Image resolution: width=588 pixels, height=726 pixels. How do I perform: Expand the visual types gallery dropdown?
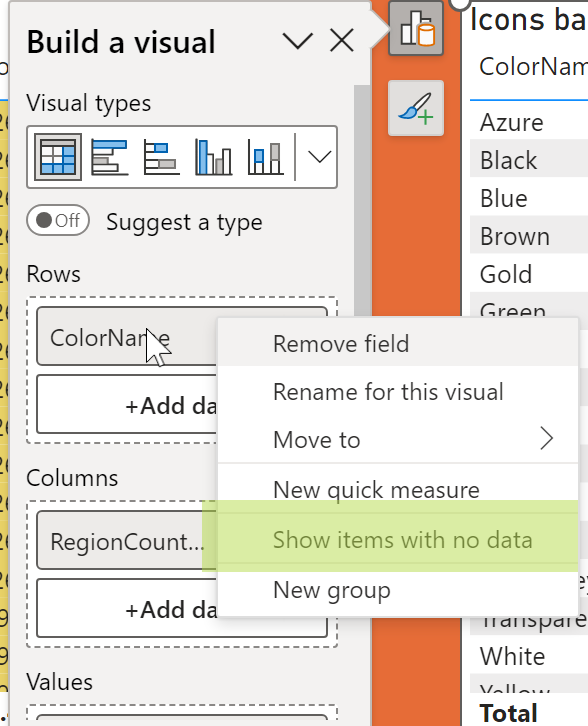point(319,157)
